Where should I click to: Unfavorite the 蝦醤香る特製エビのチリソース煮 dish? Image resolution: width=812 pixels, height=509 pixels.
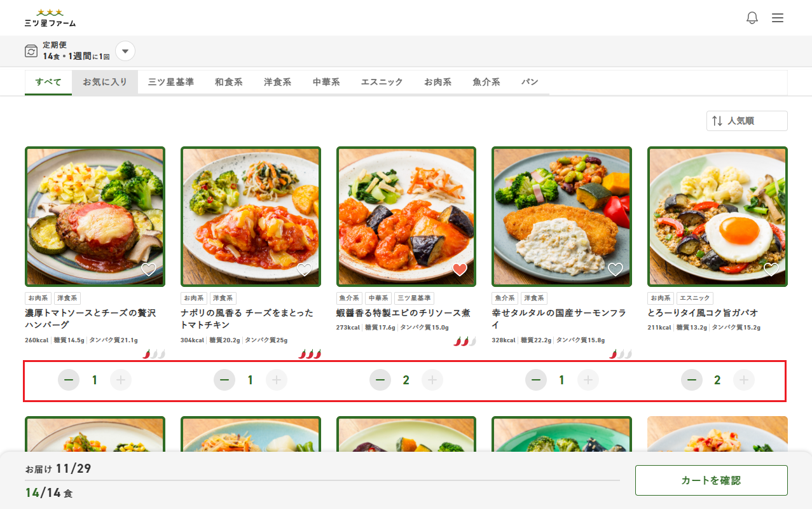coord(460,270)
